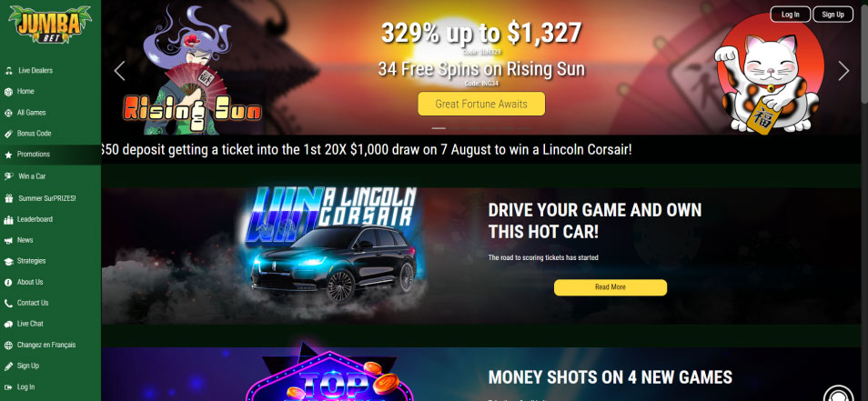Click the Jumba Bet logo
The image size is (868, 401).
coord(50,25)
